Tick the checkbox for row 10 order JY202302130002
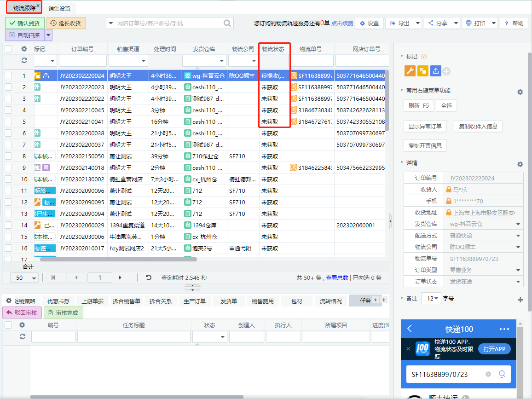532x399 pixels. click(x=8, y=179)
